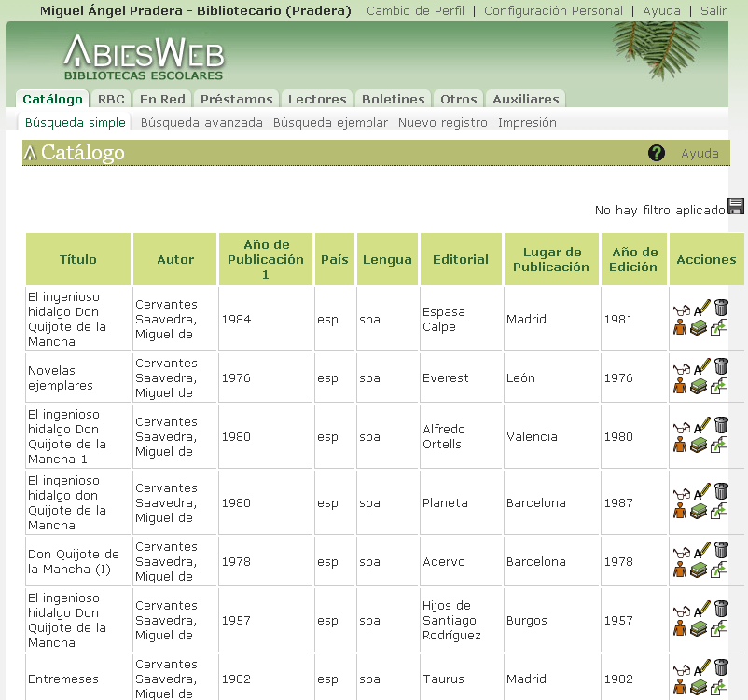Edit the Planeta edition record
Image resolution: width=748 pixels, height=700 pixels.
(x=701, y=491)
